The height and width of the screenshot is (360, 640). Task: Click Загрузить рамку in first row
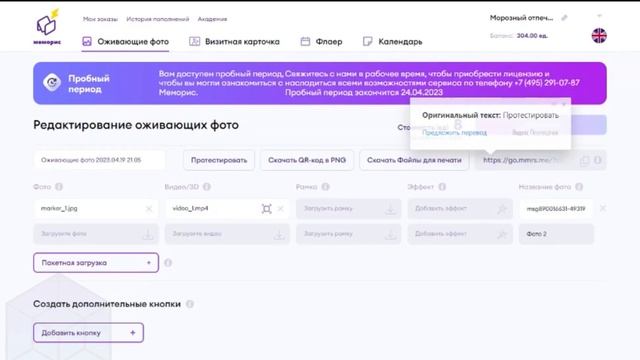(349, 209)
